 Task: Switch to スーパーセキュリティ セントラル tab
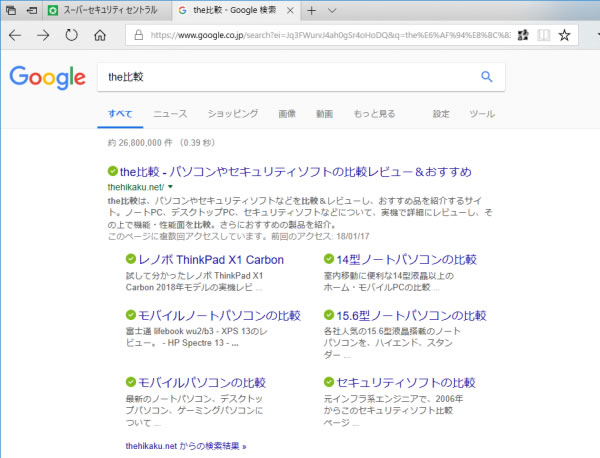pyautogui.click(x=107, y=10)
